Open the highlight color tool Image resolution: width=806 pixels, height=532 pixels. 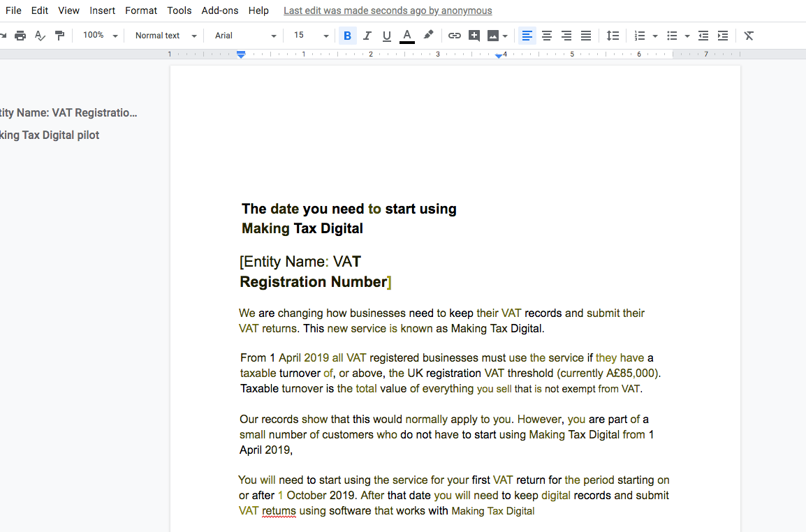(428, 35)
